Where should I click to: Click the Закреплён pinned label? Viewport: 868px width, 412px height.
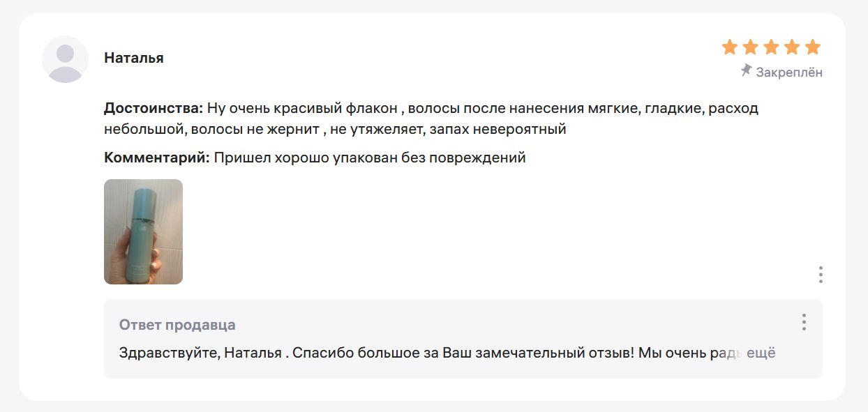pos(789,72)
